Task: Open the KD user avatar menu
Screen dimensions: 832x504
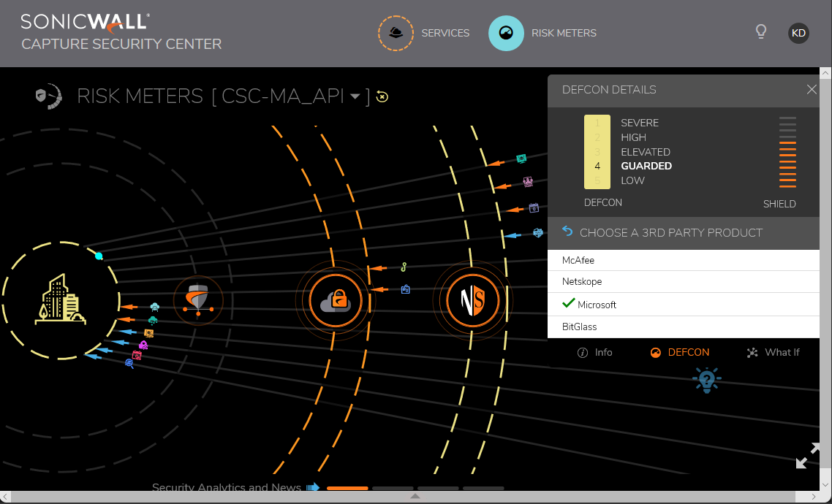Action: [798, 33]
